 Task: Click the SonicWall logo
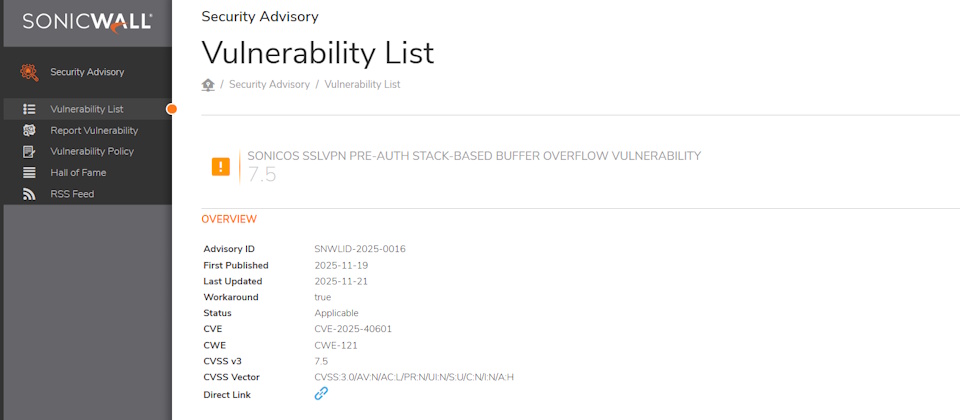click(86, 21)
